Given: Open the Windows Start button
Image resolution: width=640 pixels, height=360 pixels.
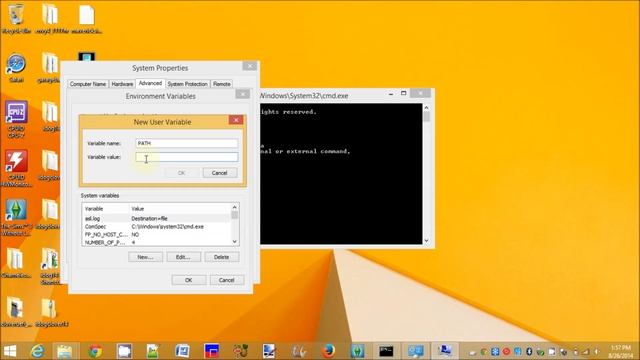Looking at the screenshot, I should [x=10, y=351].
